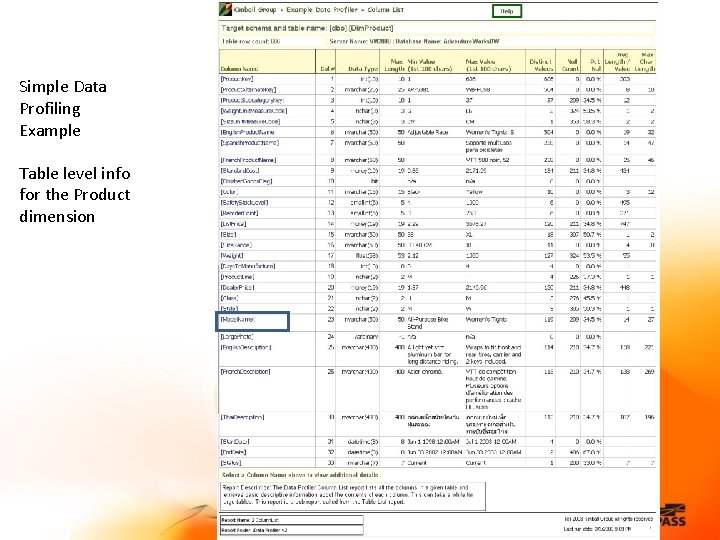
Task: Click the [Size] column link
Action: pos(228,235)
